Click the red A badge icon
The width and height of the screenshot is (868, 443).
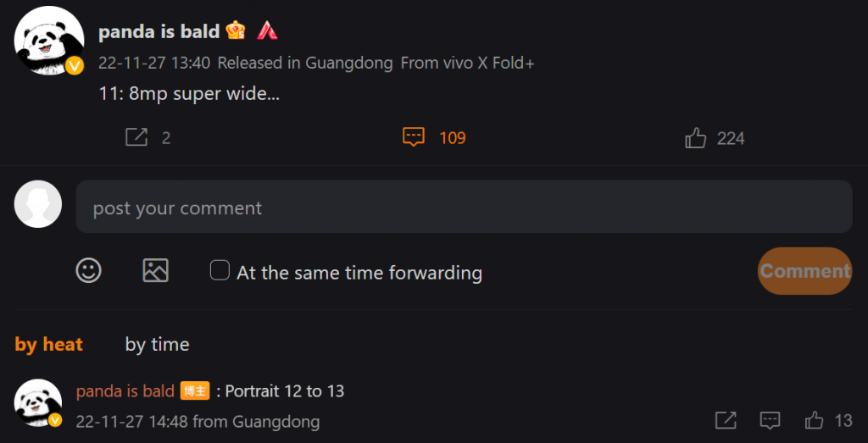pos(267,32)
